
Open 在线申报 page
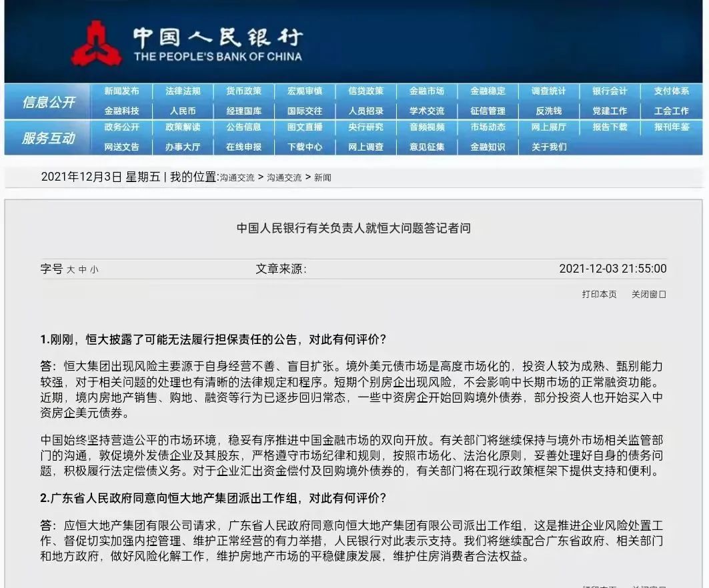pyautogui.click(x=243, y=147)
